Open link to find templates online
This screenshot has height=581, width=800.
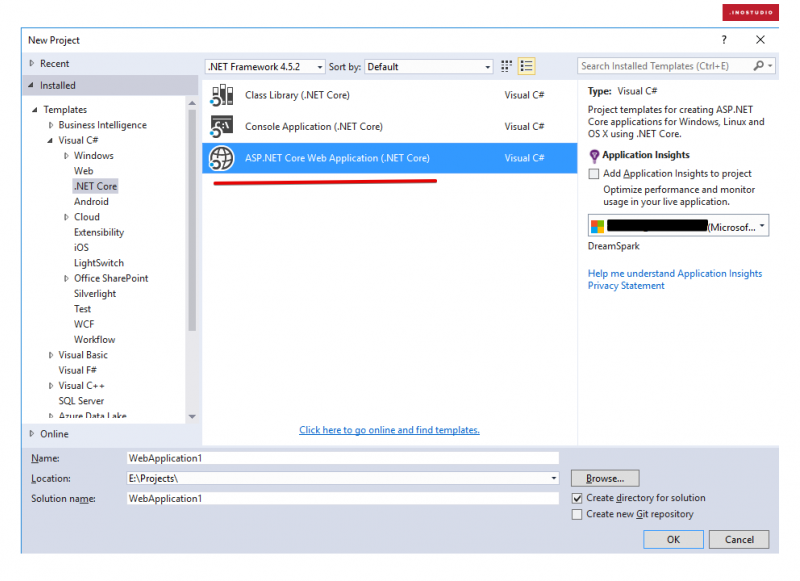click(389, 430)
